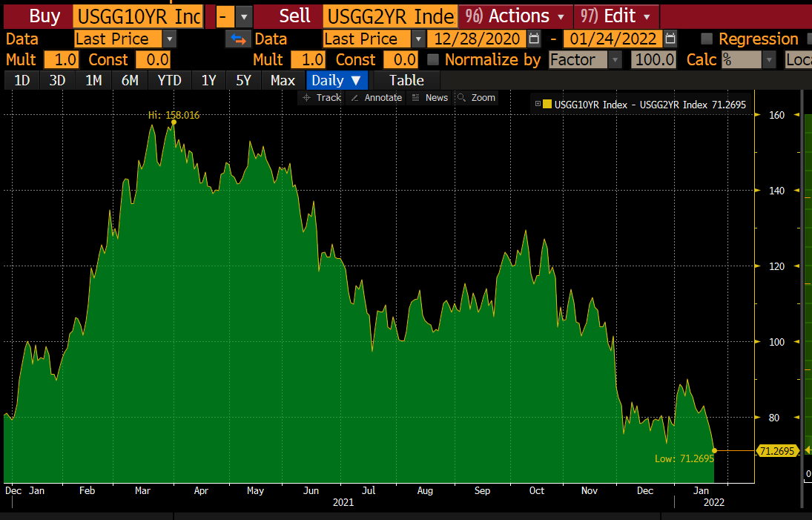Screen dimensions: 812x520
Task: Switch to the 6M range
Action: point(130,80)
